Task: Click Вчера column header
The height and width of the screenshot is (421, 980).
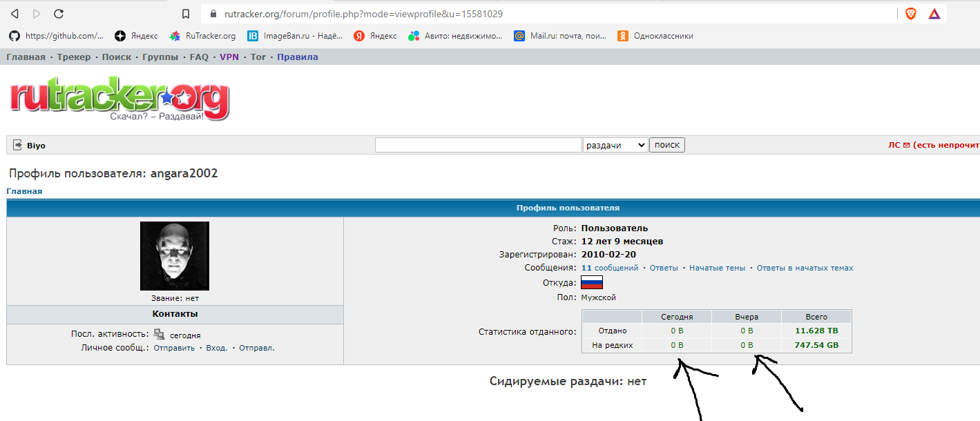Action: 747,317
